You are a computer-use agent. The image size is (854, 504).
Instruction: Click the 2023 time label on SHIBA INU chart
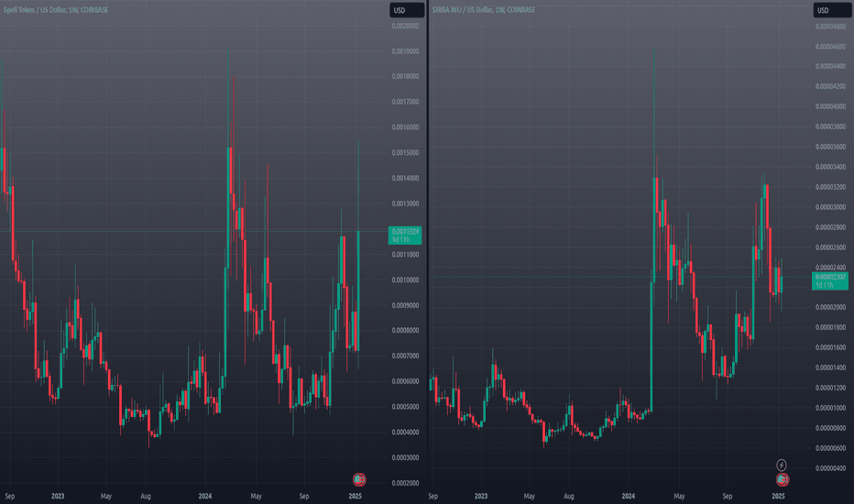[x=481, y=496]
